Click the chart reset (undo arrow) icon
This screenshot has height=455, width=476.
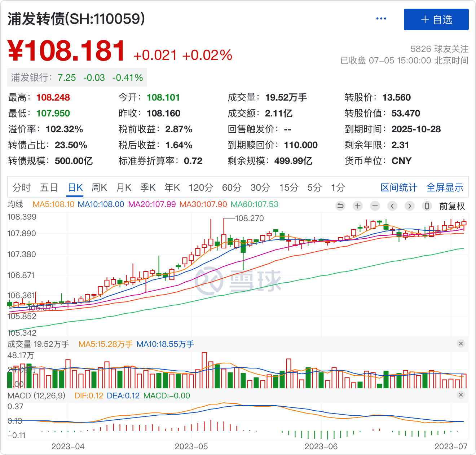click(x=340, y=206)
